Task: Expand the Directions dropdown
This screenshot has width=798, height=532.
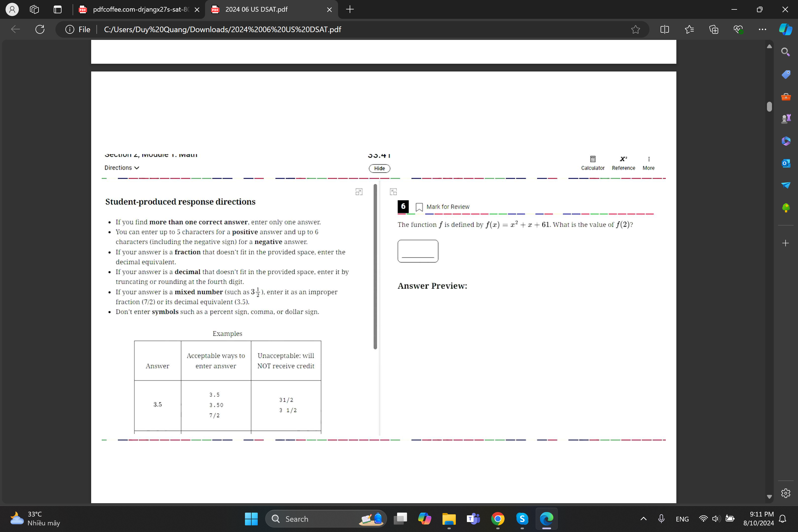Action: click(122, 168)
